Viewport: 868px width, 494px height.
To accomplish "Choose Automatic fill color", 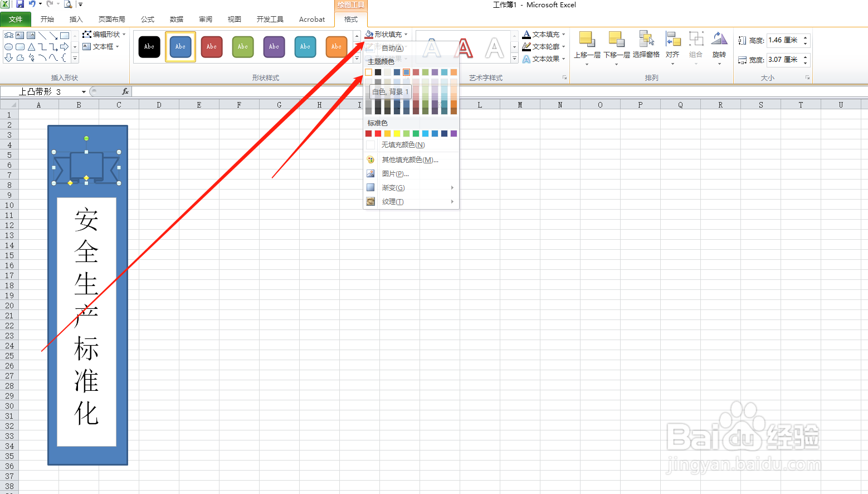I will [411, 49].
